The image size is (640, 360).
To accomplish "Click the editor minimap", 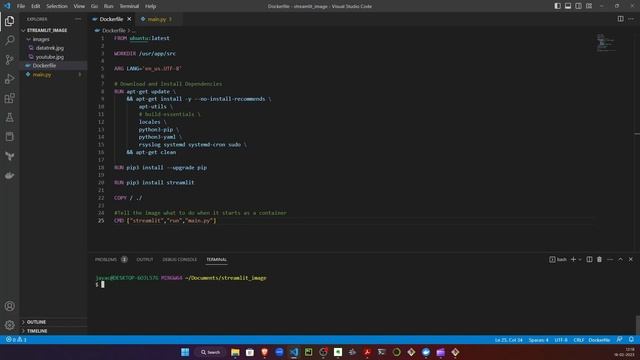I will [x=606, y=43].
